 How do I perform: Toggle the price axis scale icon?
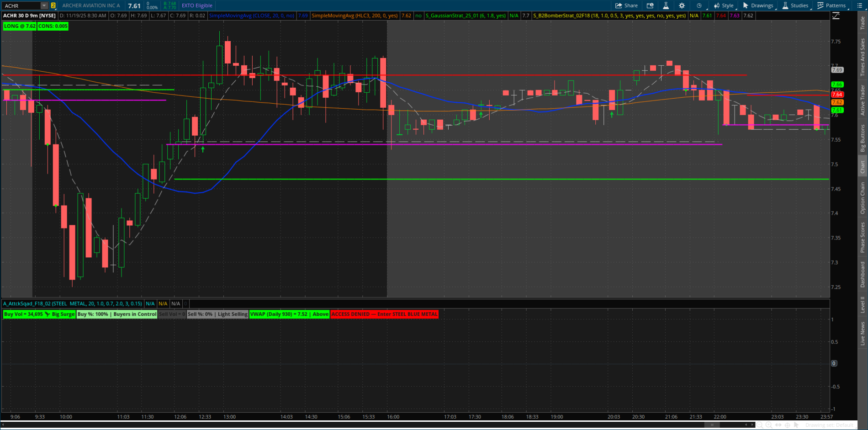click(x=836, y=16)
